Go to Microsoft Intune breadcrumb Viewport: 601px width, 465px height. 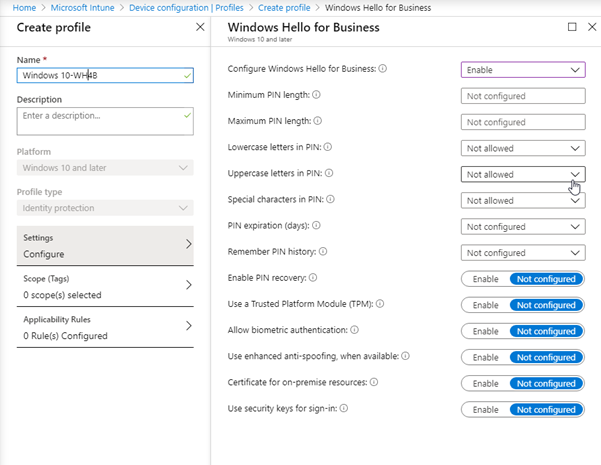(x=82, y=8)
